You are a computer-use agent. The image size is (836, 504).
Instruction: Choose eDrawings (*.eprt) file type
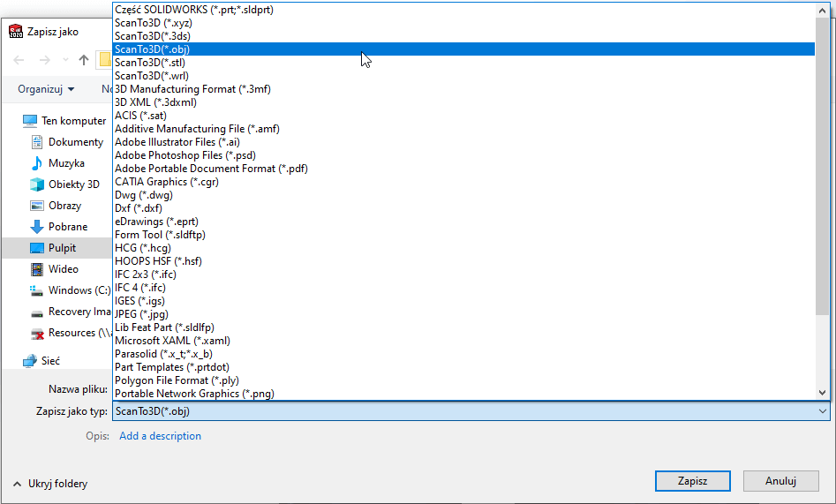coord(463,222)
